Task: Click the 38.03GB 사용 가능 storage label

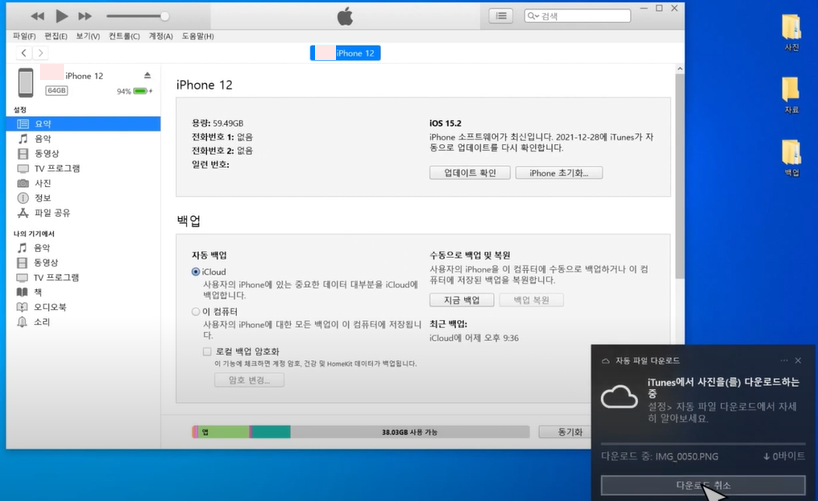Action: (410, 432)
